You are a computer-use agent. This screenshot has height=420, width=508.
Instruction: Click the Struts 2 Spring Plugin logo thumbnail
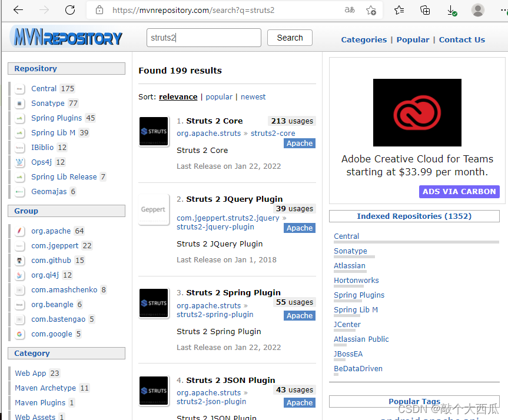coord(154,303)
